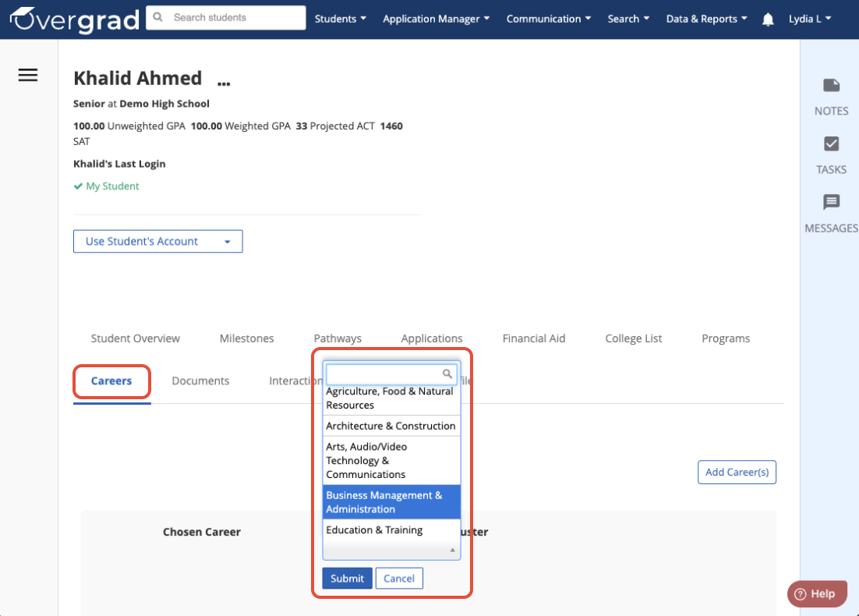Open the Help button
The image size is (859, 616).
point(817,593)
